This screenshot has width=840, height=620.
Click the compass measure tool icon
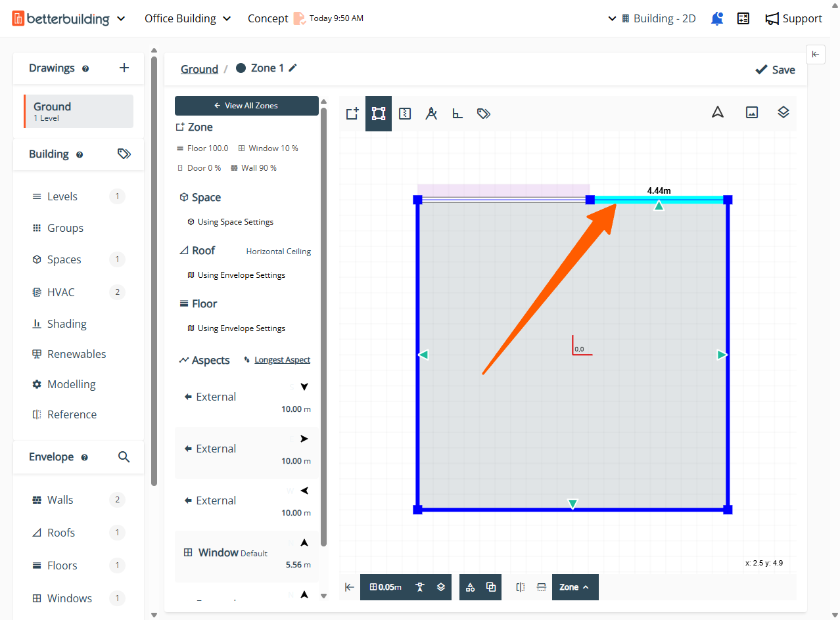(431, 114)
